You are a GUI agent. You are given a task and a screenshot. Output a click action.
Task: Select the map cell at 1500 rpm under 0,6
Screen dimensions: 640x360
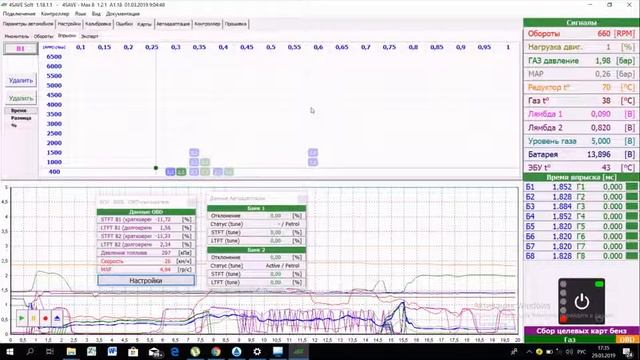coord(313,152)
